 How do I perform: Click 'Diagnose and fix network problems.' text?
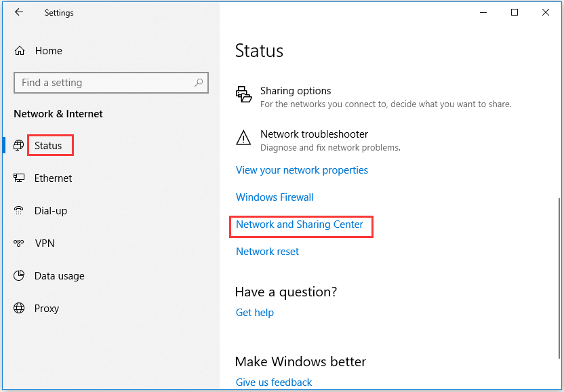(x=330, y=148)
